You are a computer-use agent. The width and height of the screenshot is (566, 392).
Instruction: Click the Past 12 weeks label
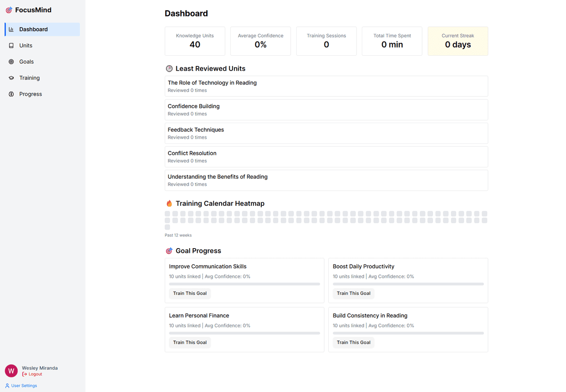[x=178, y=235]
